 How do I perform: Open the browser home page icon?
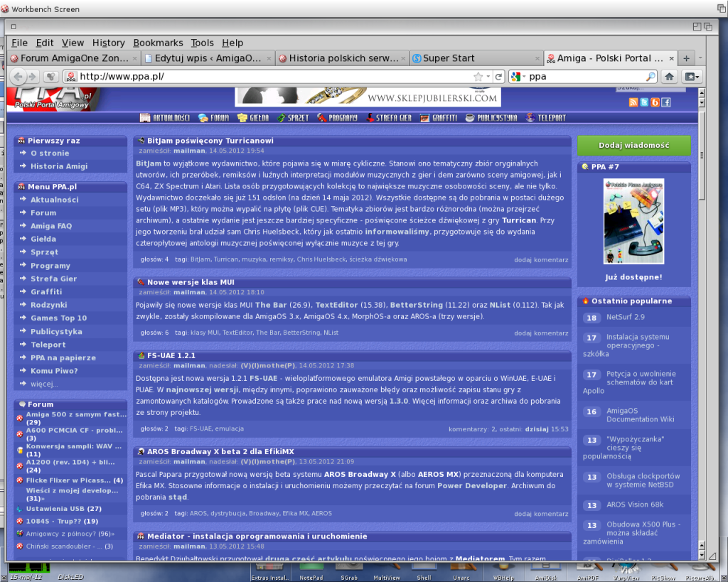pyautogui.click(x=669, y=77)
